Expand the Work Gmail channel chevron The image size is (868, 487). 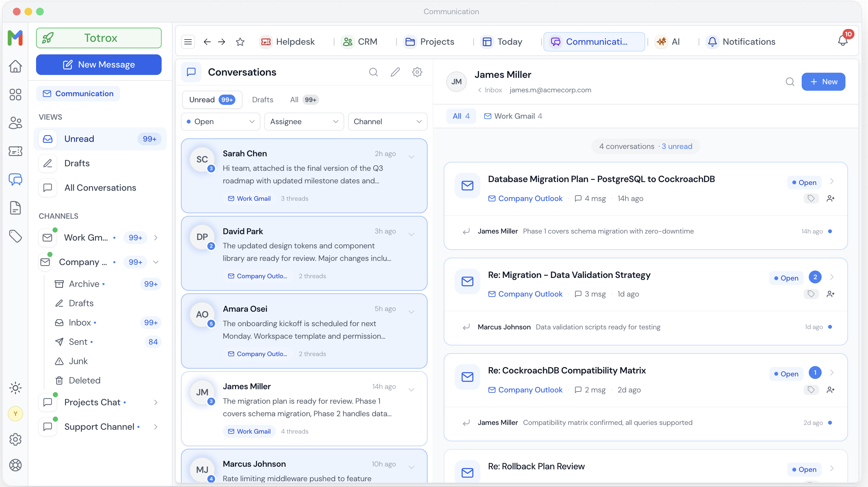[x=156, y=238]
